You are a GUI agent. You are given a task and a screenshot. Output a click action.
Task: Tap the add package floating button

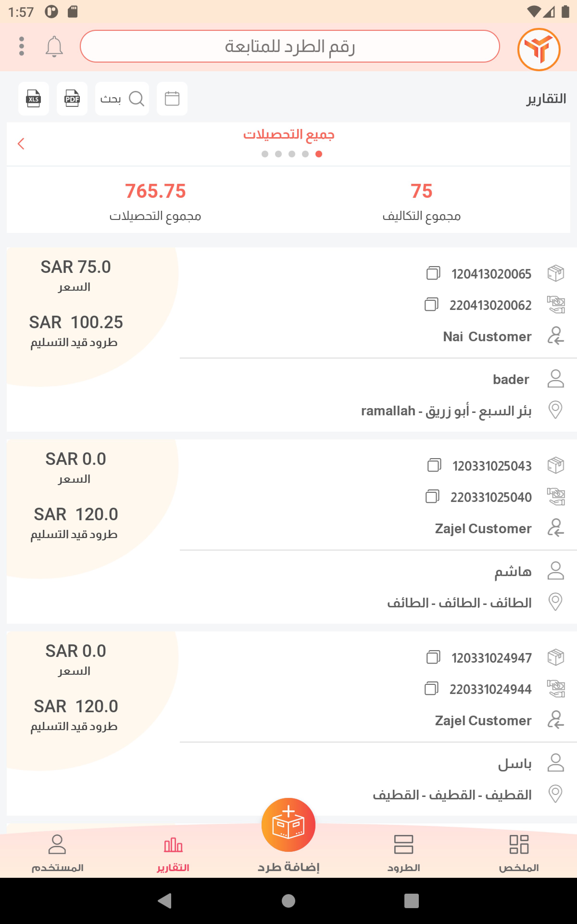click(x=288, y=825)
